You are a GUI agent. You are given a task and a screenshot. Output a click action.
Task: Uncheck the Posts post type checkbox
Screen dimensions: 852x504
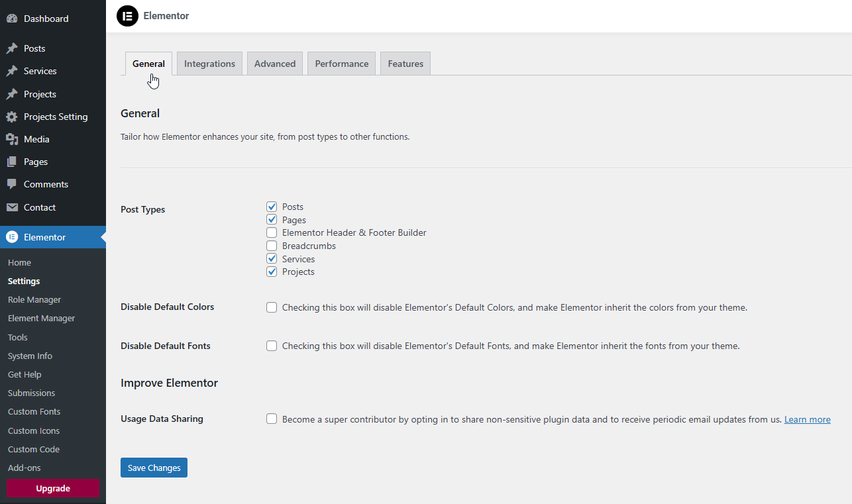pyautogui.click(x=272, y=207)
